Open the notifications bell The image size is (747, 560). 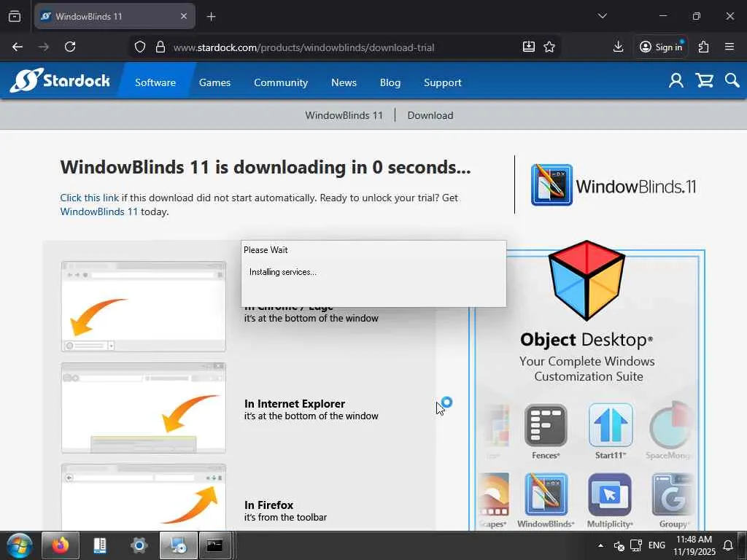(x=727, y=545)
